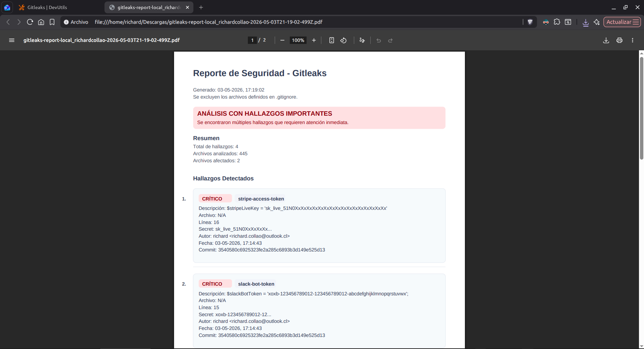Screen dimensions: 644x349
Task: Click the CRÍTICO badge of slack-bot-token
Action: 215,284
